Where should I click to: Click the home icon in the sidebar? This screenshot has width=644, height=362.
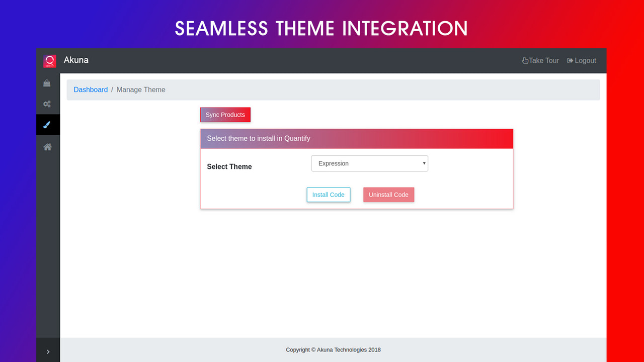pyautogui.click(x=48, y=146)
